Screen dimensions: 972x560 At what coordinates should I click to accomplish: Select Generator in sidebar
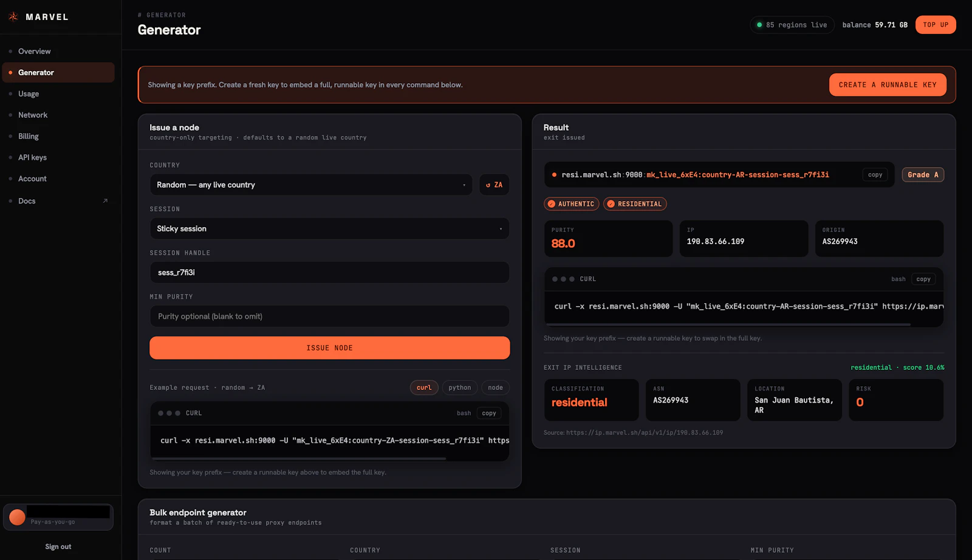click(x=58, y=72)
